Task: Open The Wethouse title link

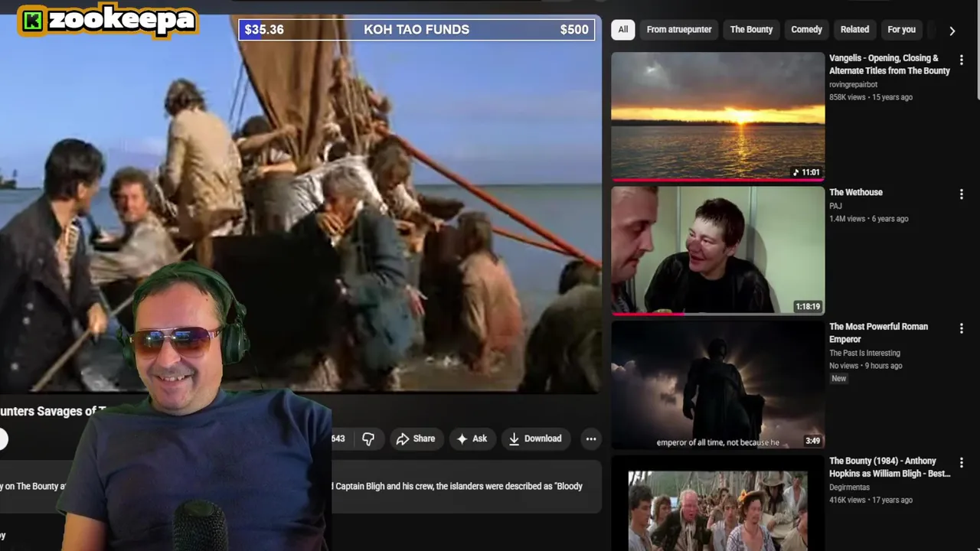Action: [x=856, y=192]
